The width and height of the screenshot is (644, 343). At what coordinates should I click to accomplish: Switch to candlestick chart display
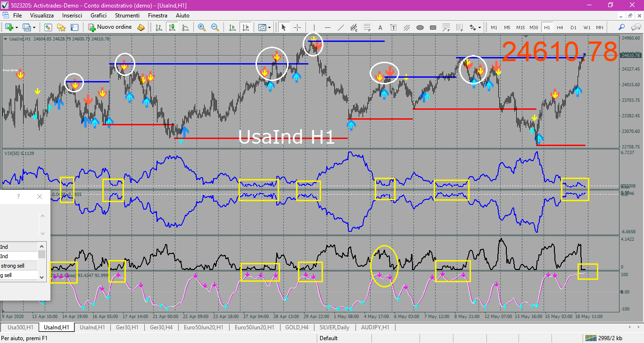pos(172,27)
